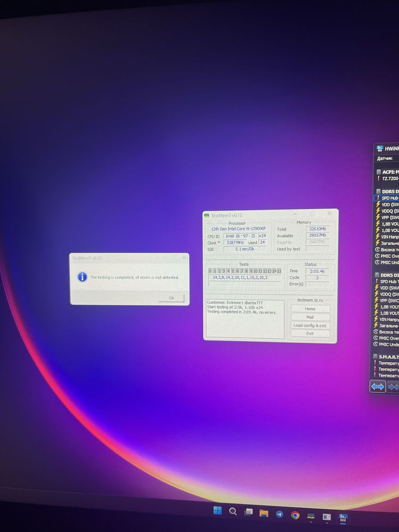Open Windows Search from the taskbar
The image size is (399, 532).
(x=233, y=511)
